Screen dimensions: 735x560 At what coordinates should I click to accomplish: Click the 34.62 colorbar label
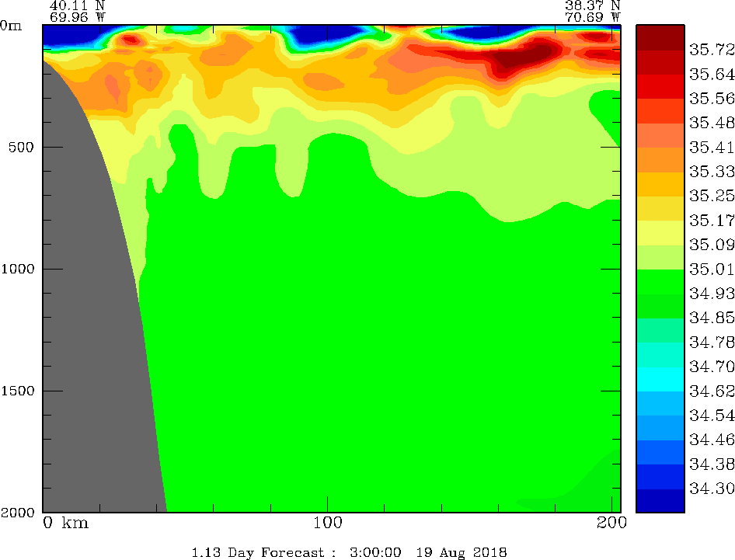[x=712, y=391]
